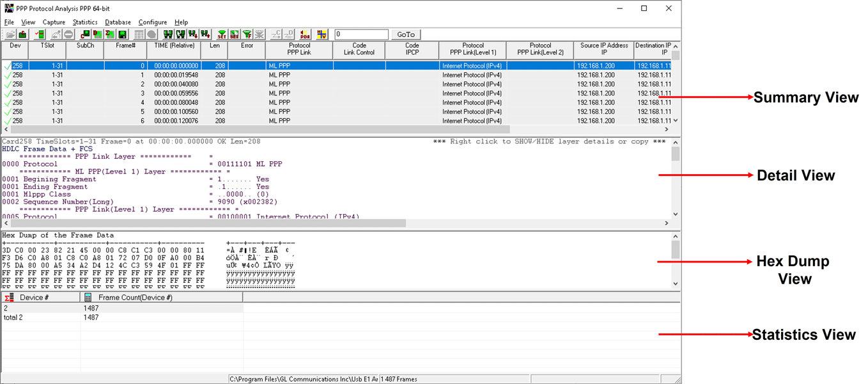Select the frame row with time 00:00:00.040080
Screen dimensions: 868x384
pos(336,84)
